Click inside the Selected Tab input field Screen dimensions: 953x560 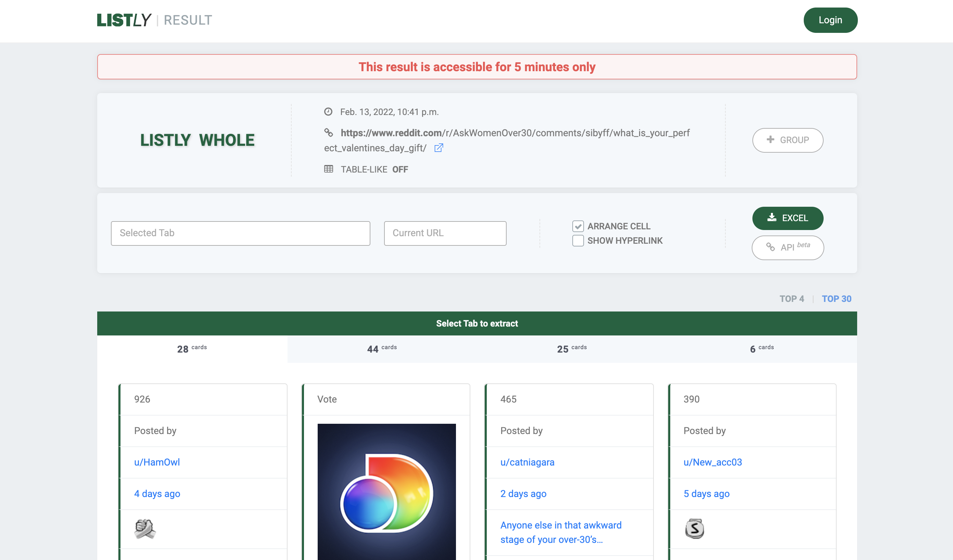click(x=241, y=233)
